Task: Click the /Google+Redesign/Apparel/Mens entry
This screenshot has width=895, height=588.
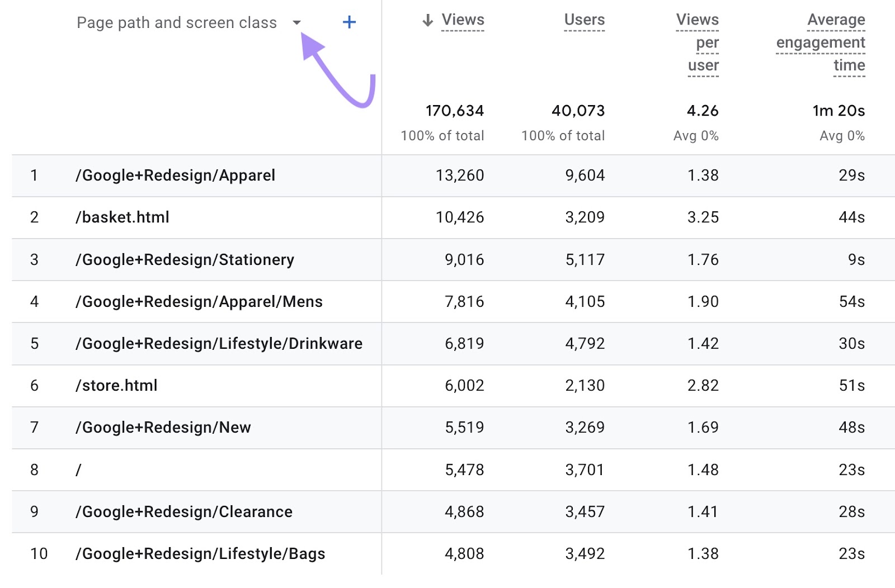Action: [199, 302]
